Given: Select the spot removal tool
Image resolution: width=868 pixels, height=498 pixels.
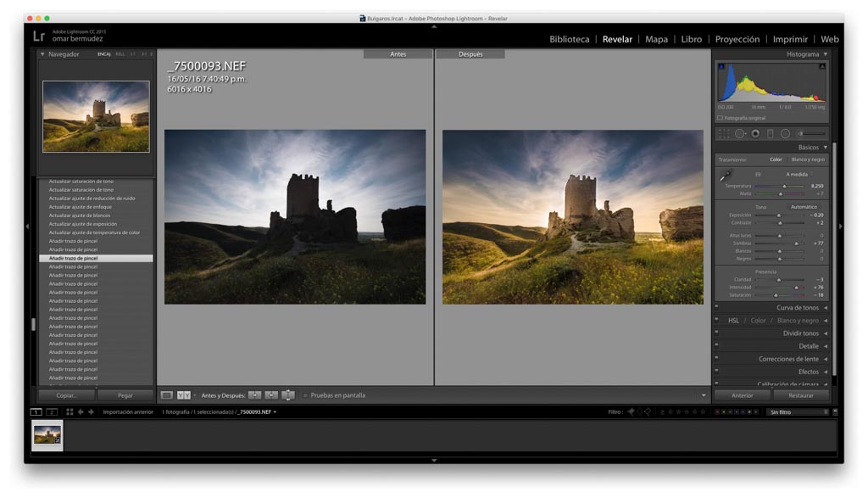Looking at the screenshot, I should click(739, 133).
